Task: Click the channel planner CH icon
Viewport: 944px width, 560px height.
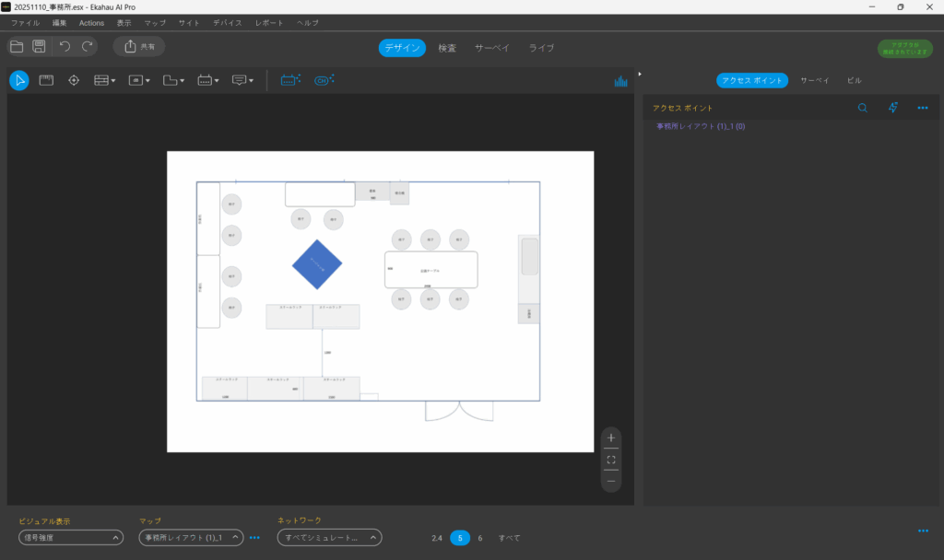Action: click(x=323, y=80)
